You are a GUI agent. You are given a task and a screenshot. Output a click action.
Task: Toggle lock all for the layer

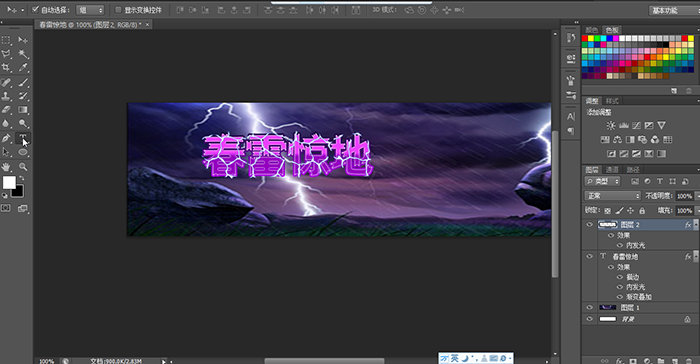(642, 210)
